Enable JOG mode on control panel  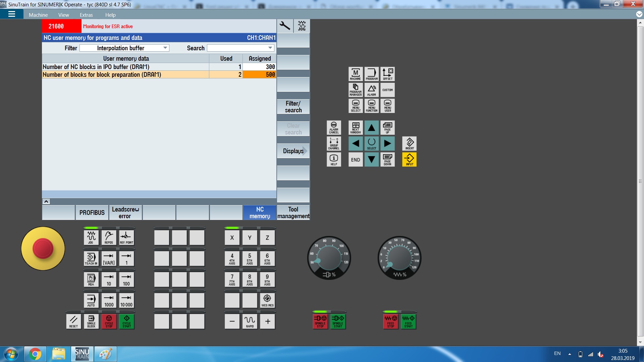pos(91,237)
